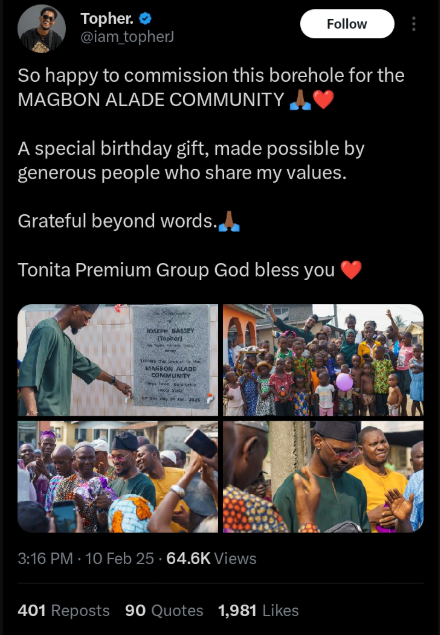Viewport: 440px width, 635px height.
Task: Click the red heart emoji after COMMUNITY
Action: click(323, 100)
